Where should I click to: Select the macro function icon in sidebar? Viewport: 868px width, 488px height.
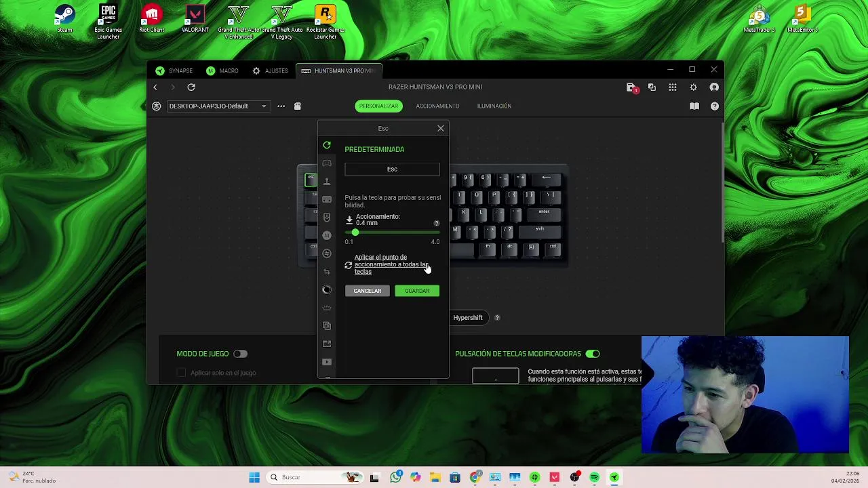click(327, 235)
